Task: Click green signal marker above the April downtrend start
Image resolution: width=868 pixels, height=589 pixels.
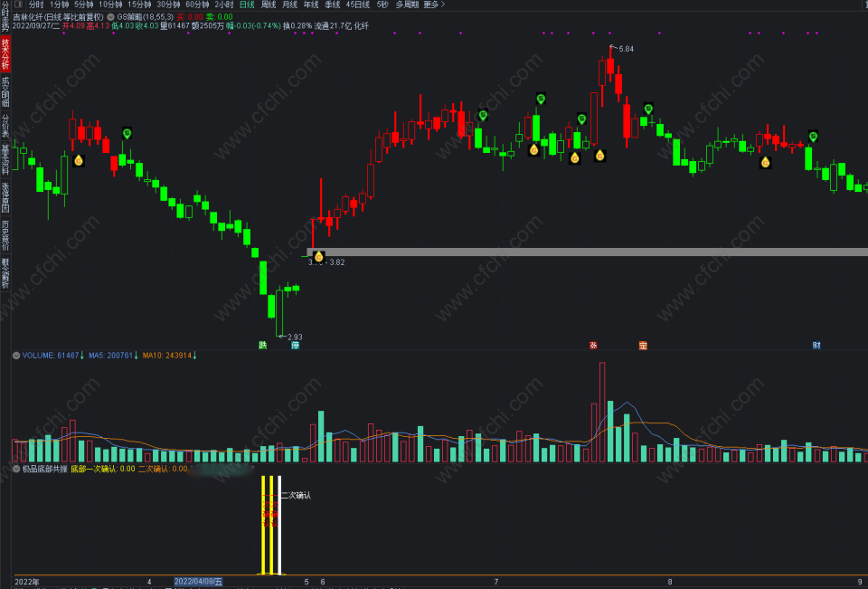Action: pos(127,133)
